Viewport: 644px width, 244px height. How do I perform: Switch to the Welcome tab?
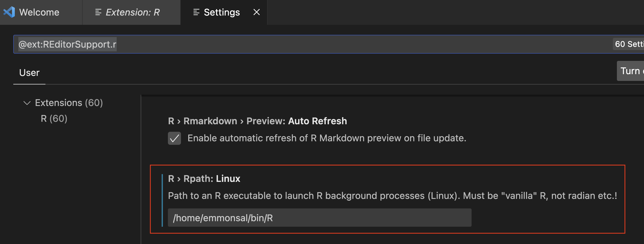click(x=39, y=12)
